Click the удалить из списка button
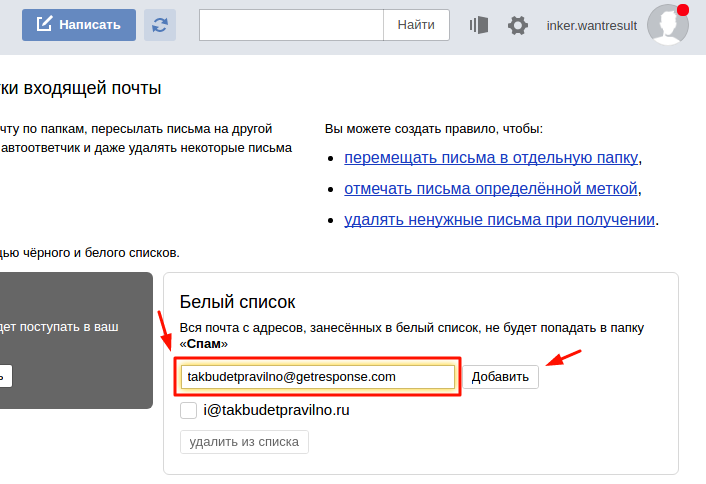The width and height of the screenshot is (706, 484). [244, 442]
